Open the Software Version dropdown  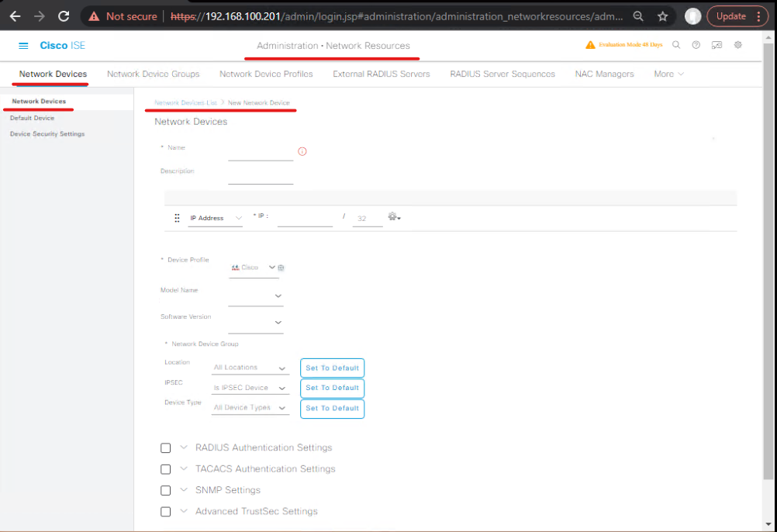[x=256, y=323]
